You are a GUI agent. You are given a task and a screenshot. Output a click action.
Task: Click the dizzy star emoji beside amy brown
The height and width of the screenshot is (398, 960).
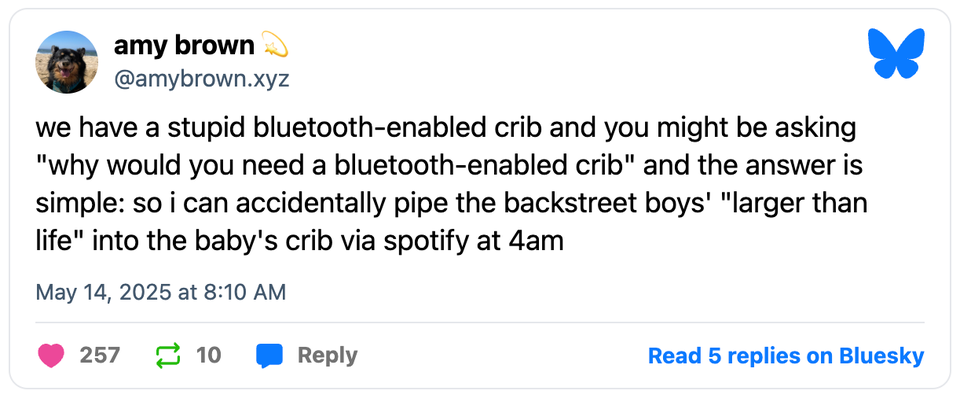[x=275, y=45]
